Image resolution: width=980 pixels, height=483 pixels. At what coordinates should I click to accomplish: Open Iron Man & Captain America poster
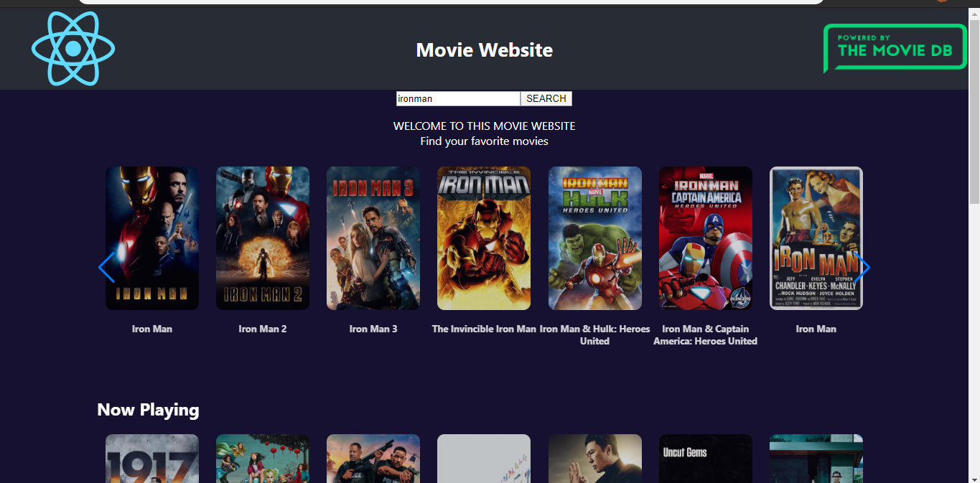705,238
